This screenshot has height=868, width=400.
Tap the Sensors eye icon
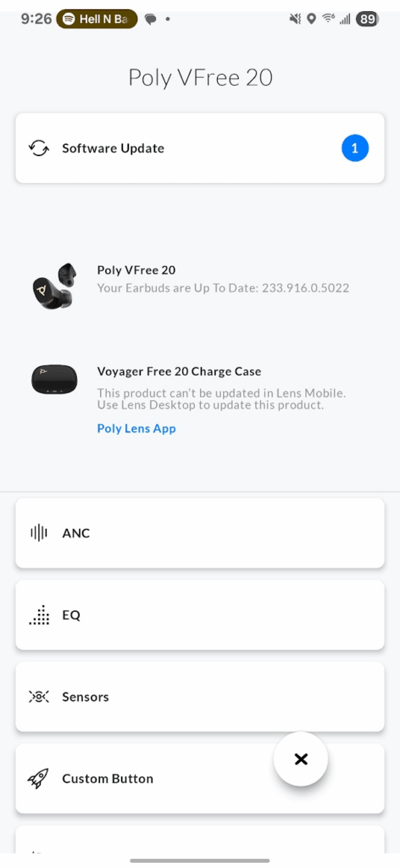(39, 697)
